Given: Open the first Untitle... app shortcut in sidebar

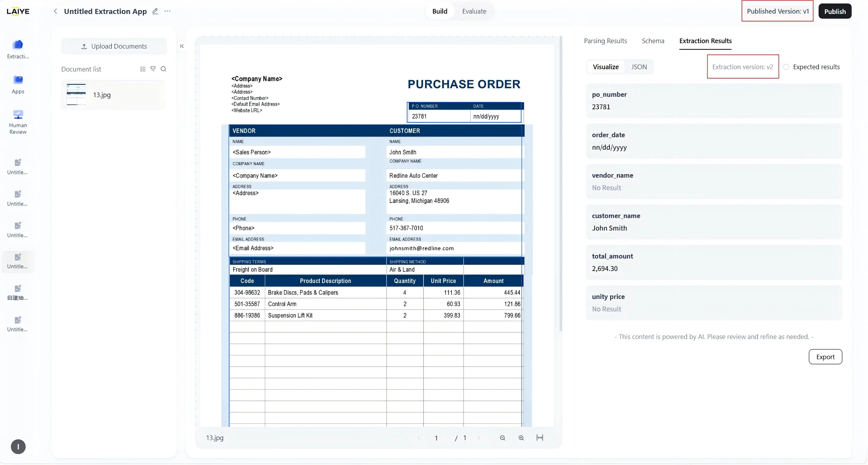Looking at the screenshot, I should (17, 167).
